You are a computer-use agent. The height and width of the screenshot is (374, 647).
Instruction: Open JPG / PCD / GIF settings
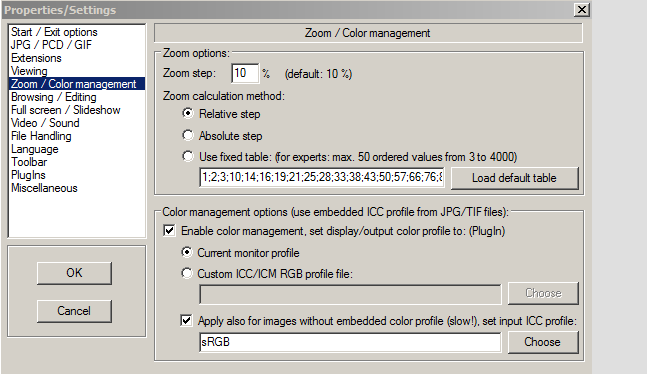click(x=51, y=45)
